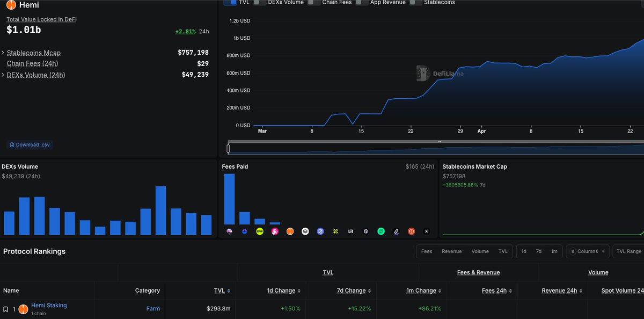Sort by 1m Change using its sort arrows

[x=440, y=291]
